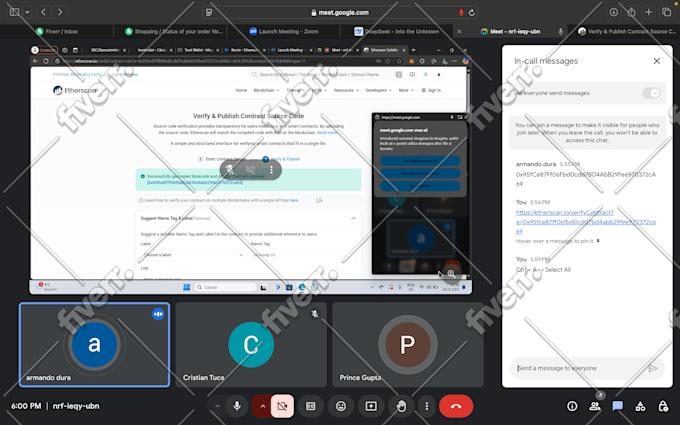
Task: Toggle Let everyone send messages switch
Action: pos(651,93)
